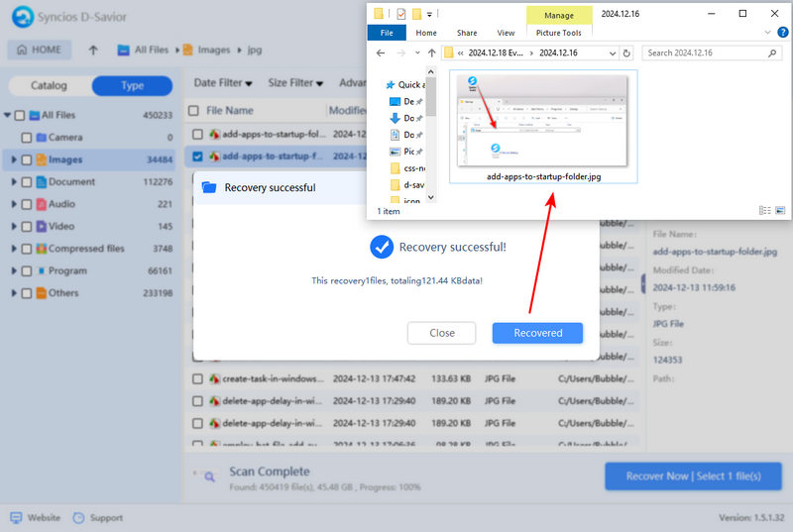The width and height of the screenshot is (793, 532).
Task: Open the Size Filter dropdown
Action: tap(295, 83)
